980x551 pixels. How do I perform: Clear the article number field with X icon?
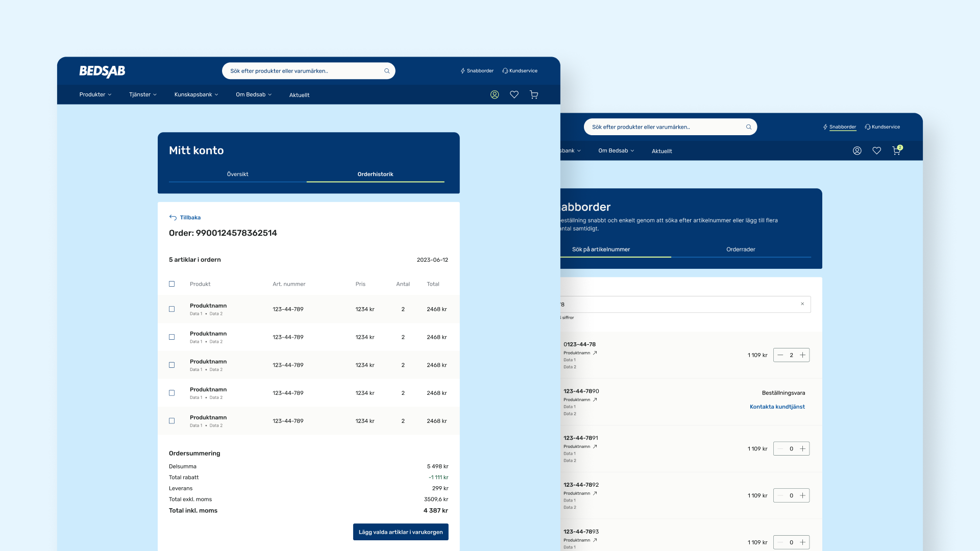(x=802, y=304)
